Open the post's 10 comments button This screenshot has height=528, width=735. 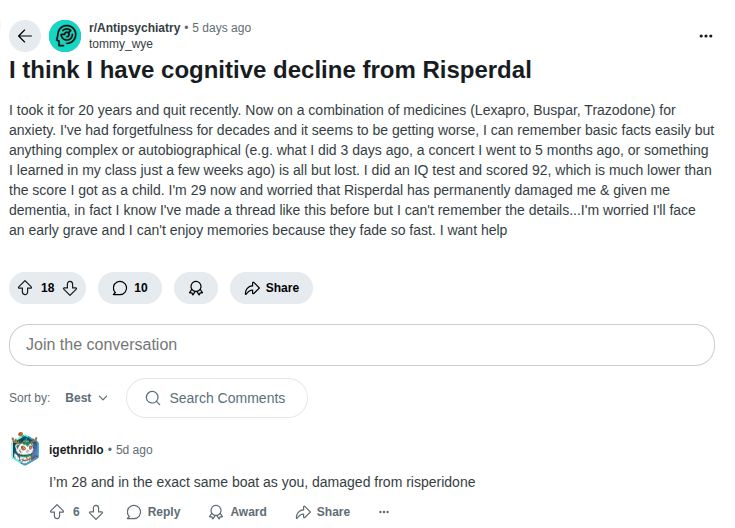click(x=130, y=288)
